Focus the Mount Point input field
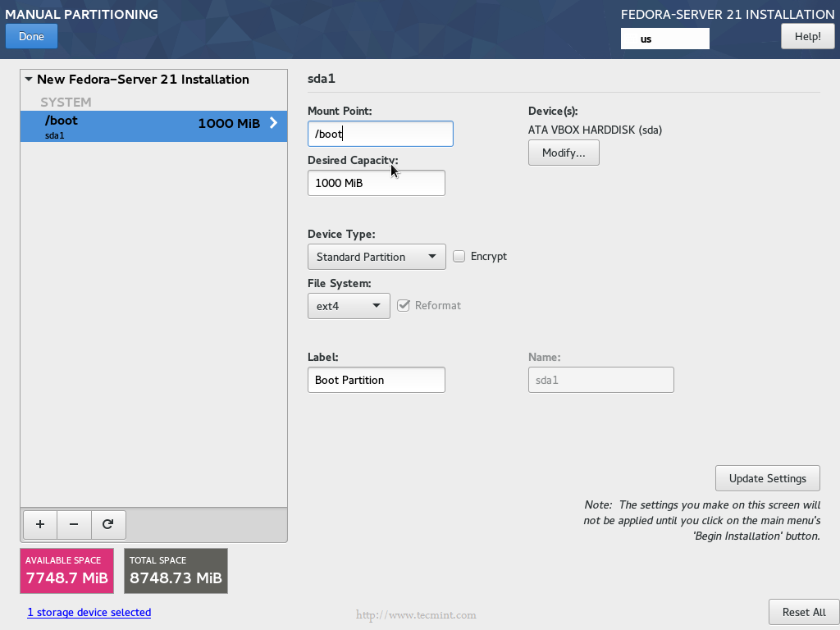The width and height of the screenshot is (840, 630). pos(381,134)
